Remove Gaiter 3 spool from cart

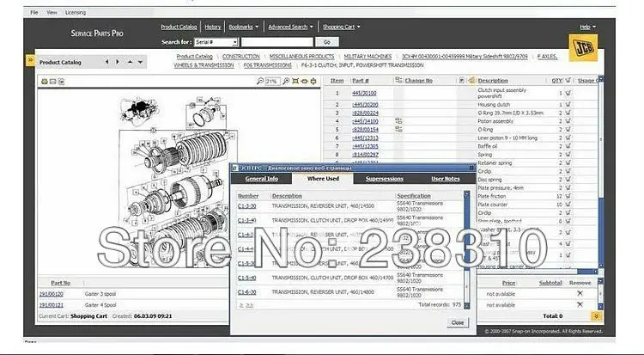[580, 294]
